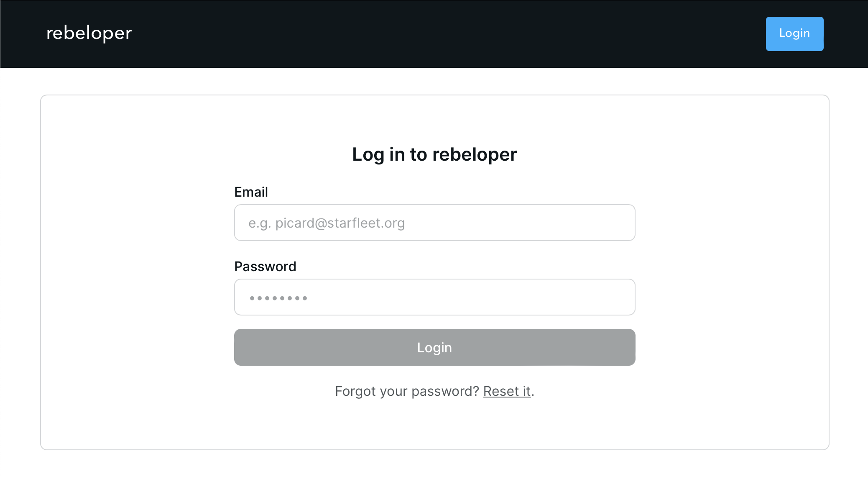The height and width of the screenshot is (477, 868).
Task: Select the 'Log in to rebeloper' heading
Action: tap(434, 154)
